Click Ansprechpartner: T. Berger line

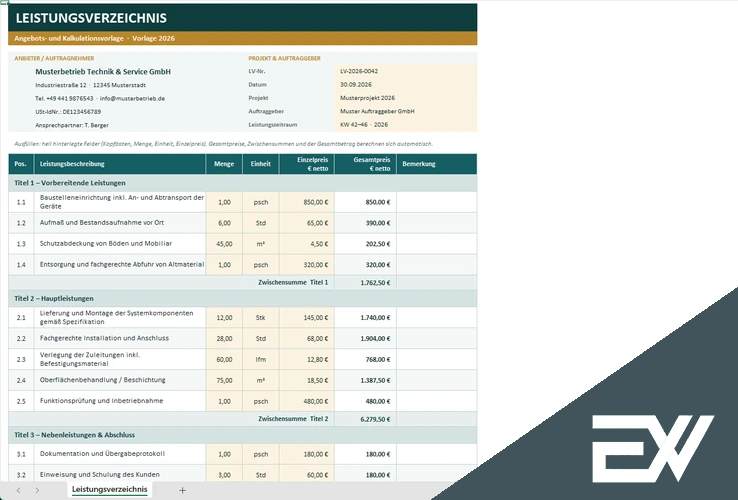(x=72, y=125)
